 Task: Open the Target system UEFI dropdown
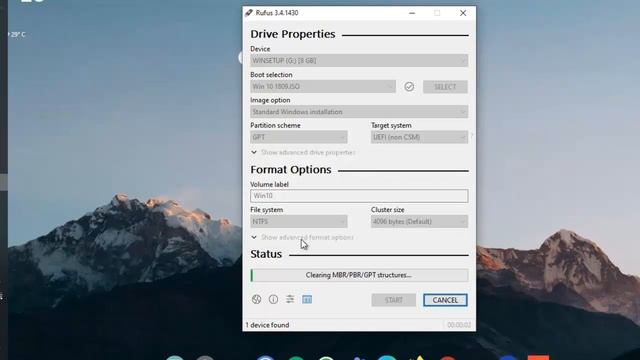pos(419,137)
